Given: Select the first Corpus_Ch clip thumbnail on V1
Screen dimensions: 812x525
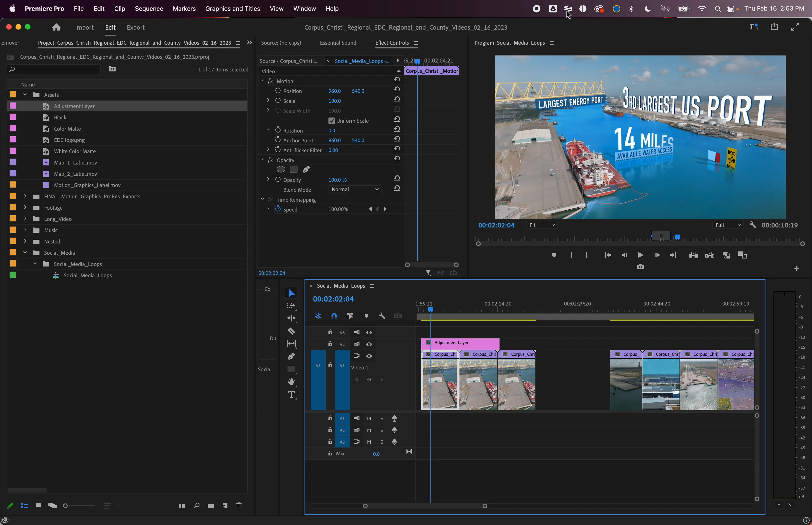Looking at the screenshot, I should pos(439,382).
